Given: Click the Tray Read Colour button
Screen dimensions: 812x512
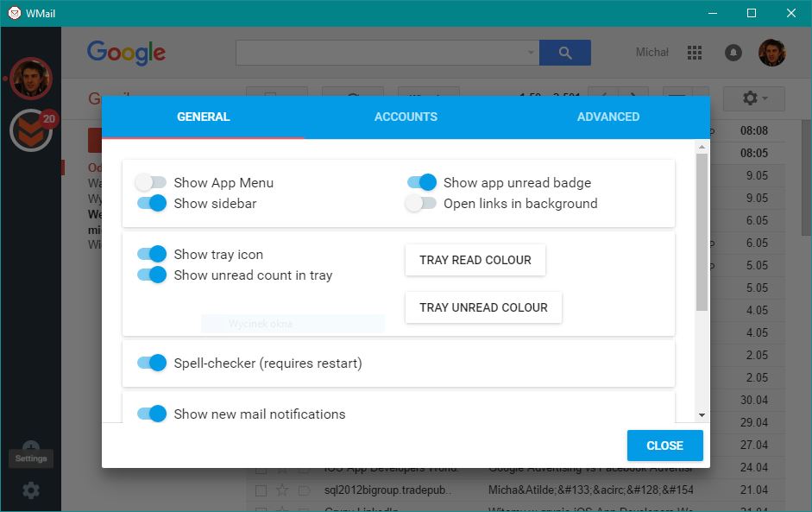Looking at the screenshot, I should (475, 260).
